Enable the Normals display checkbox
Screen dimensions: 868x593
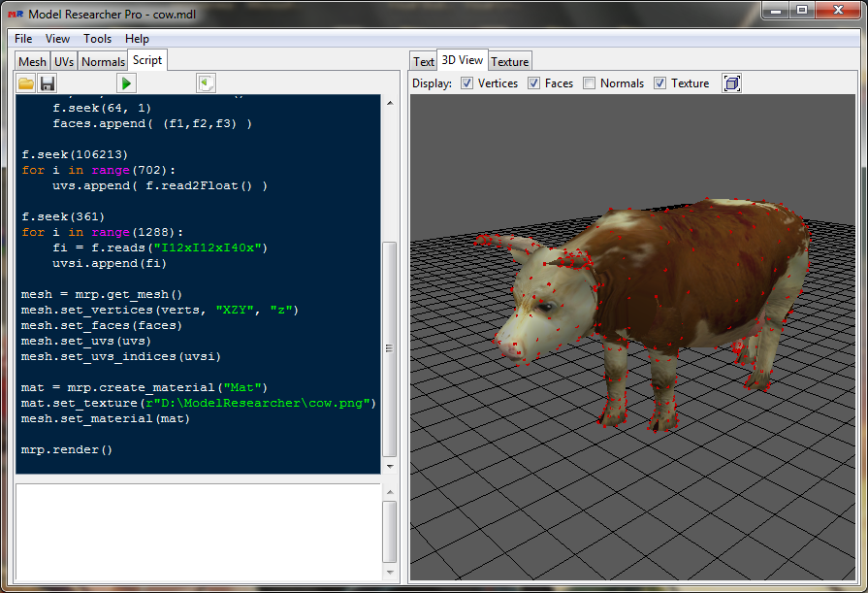pyautogui.click(x=589, y=83)
